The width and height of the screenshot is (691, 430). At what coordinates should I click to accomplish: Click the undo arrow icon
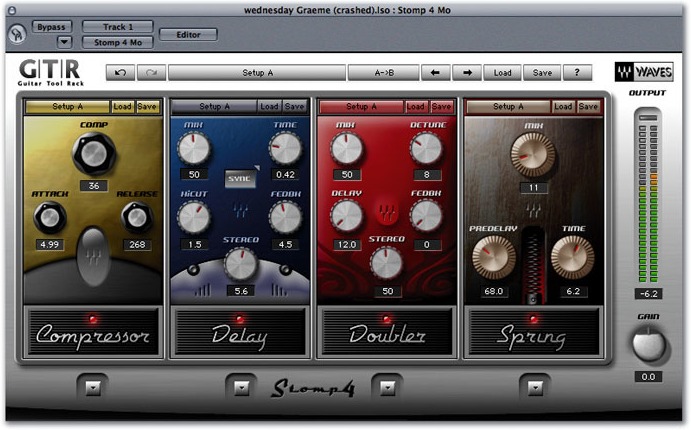pos(120,73)
